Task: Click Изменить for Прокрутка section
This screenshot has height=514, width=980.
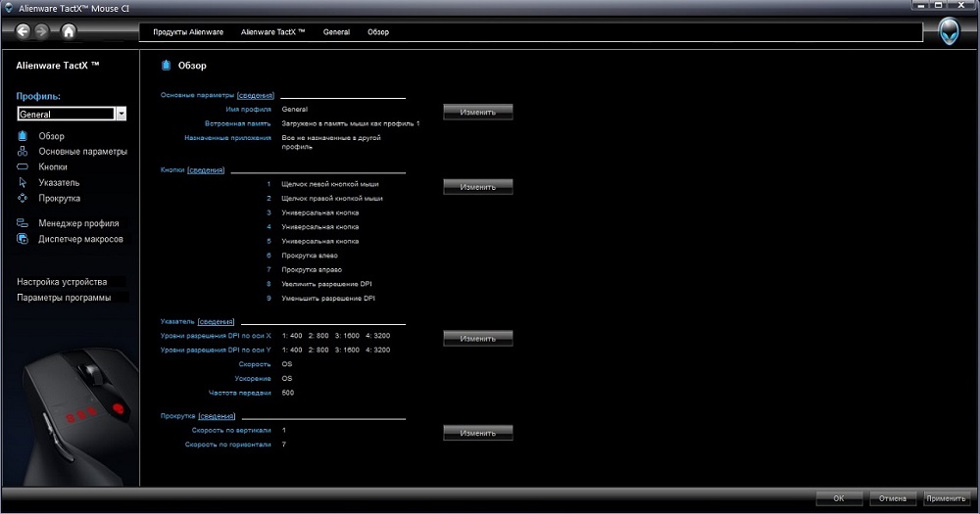Action: pos(478,433)
